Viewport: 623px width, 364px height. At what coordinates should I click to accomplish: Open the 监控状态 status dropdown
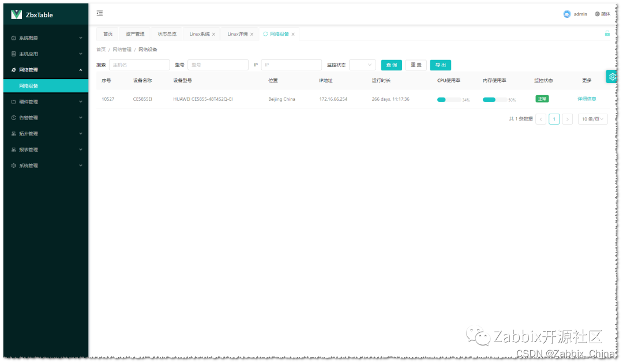[x=362, y=65]
